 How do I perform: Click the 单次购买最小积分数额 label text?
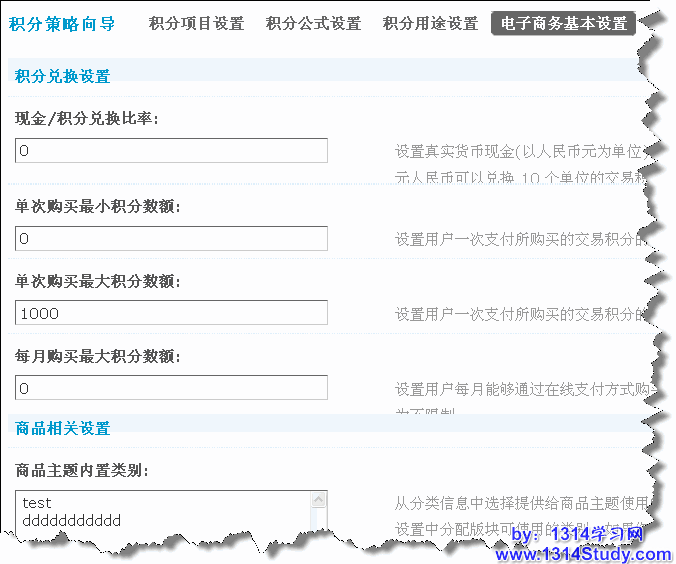click(x=98, y=207)
